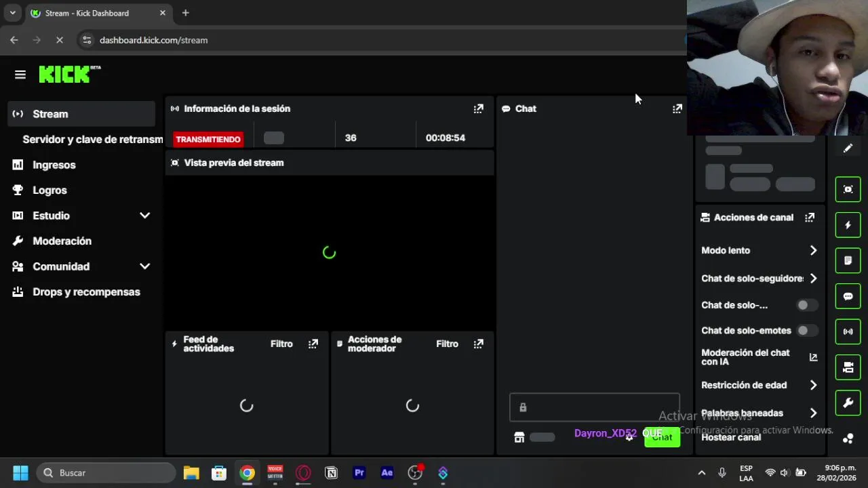Show hidden system tray icons
868x488 pixels.
coord(702,473)
